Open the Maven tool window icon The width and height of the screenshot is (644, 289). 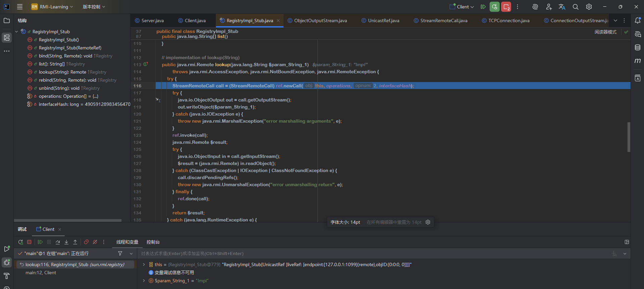638,61
